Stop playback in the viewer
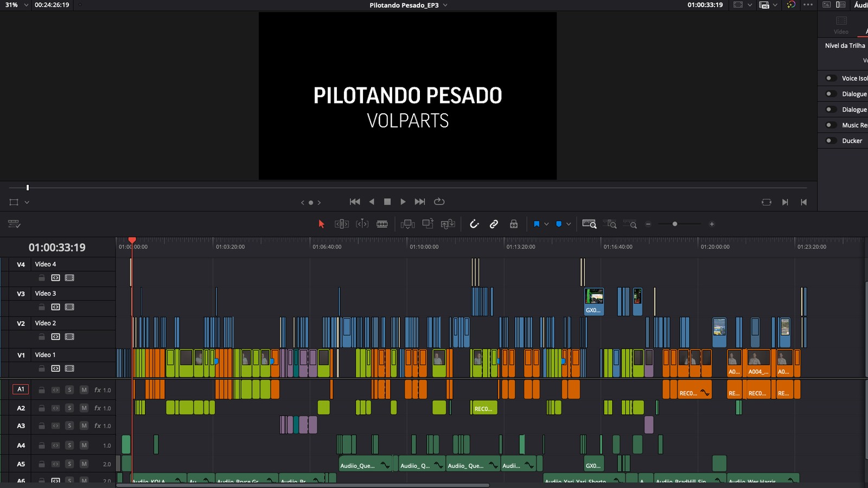 click(x=387, y=202)
